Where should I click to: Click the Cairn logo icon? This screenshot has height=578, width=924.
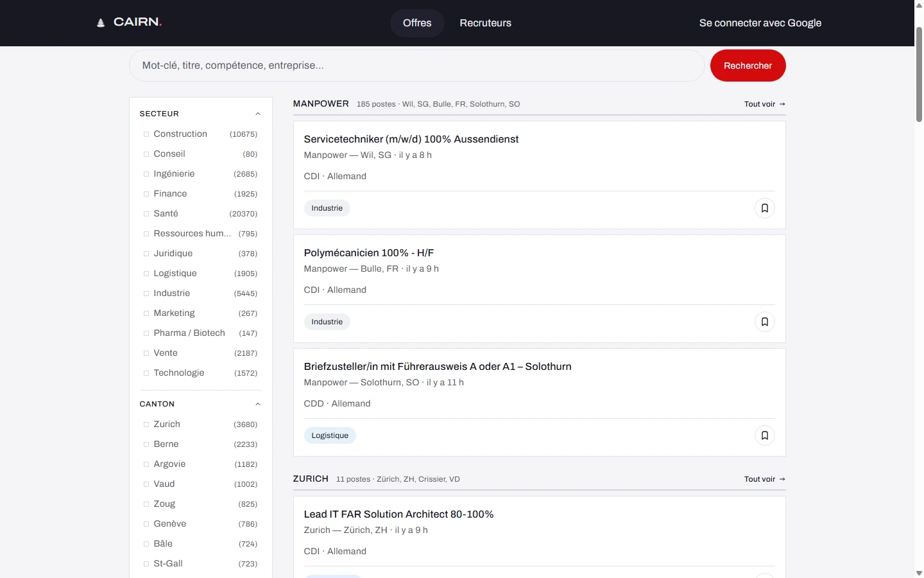(x=101, y=22)
